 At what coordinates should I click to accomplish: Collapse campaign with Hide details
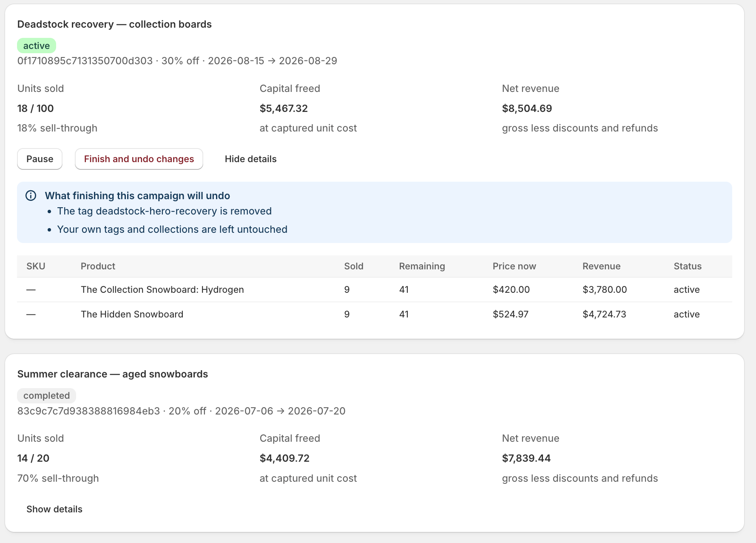coord(250,159)
